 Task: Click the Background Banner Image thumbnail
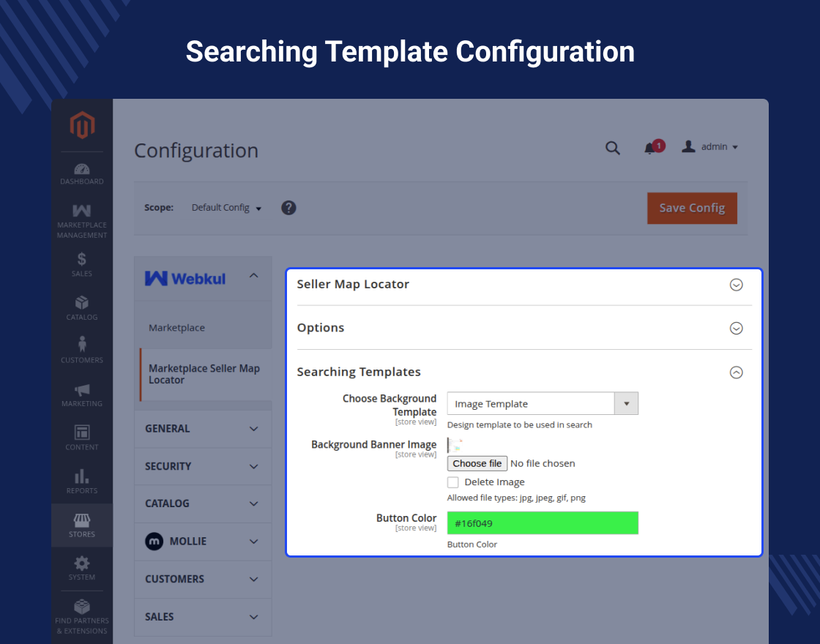tap(455, 446)
